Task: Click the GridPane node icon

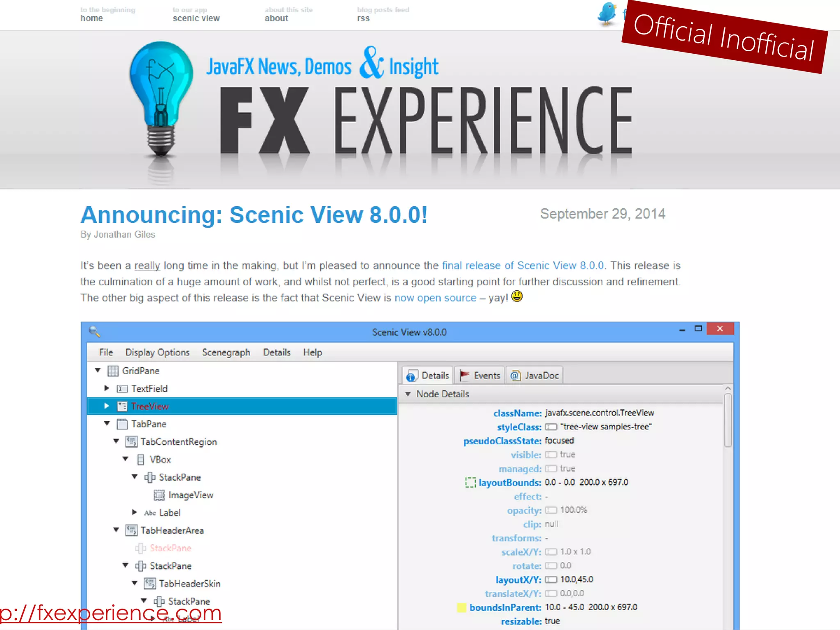Action: [113, 371]
